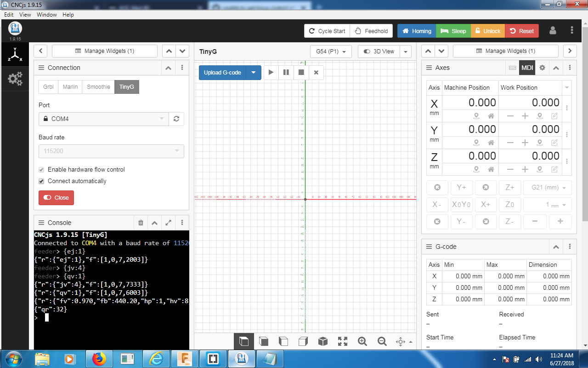Open the Edit menu

click(9, 15)
